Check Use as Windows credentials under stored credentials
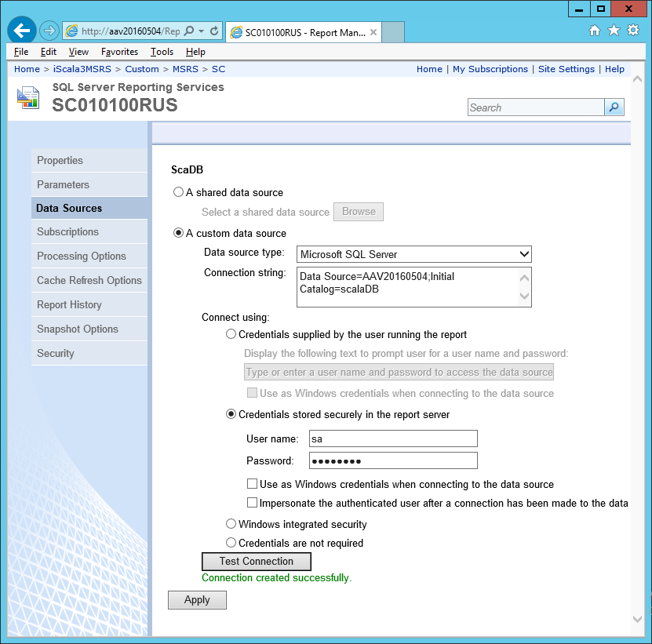This screenshot has width=652, height=644. 252,484
